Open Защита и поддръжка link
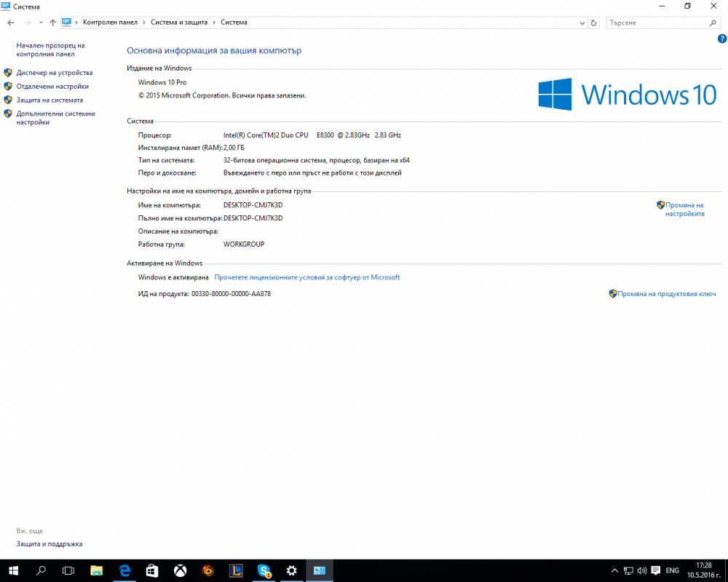Image resolution: width=728 pixels, height=582 pixels. (x=50, y=544)
